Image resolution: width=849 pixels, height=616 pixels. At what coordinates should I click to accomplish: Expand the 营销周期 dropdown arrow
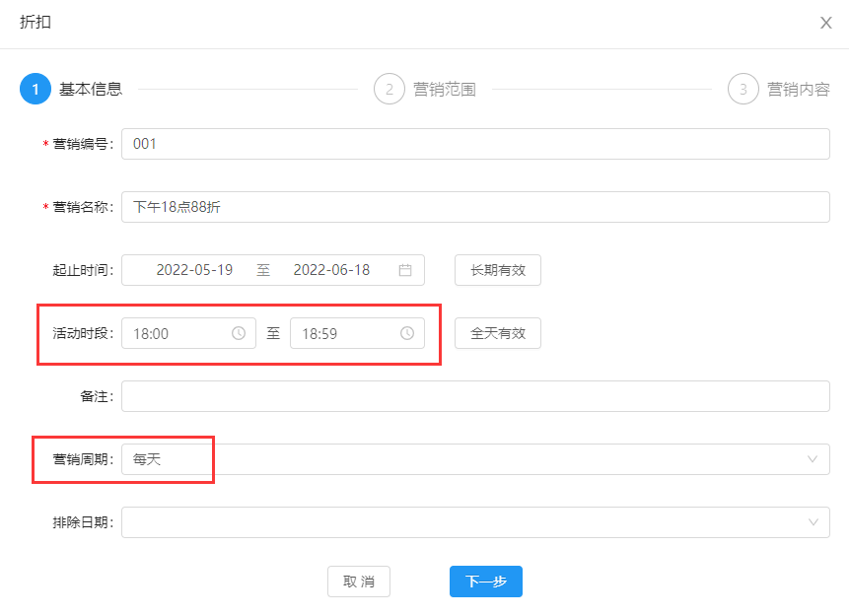click(x=813, y=459)
